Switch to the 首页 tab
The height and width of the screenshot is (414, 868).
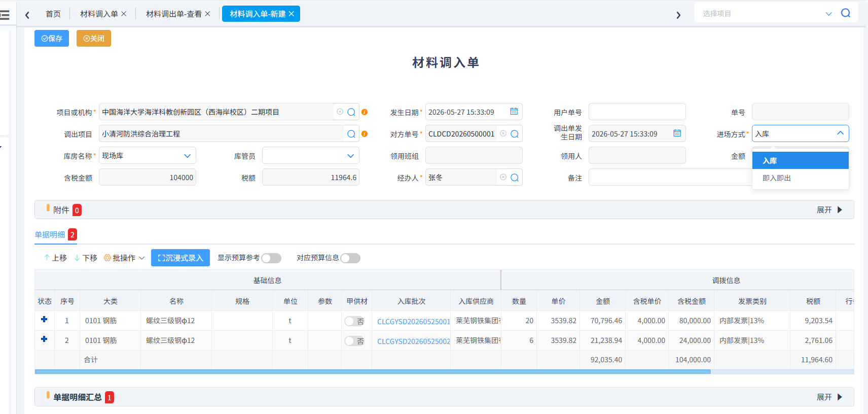click(x=53, y=14)
